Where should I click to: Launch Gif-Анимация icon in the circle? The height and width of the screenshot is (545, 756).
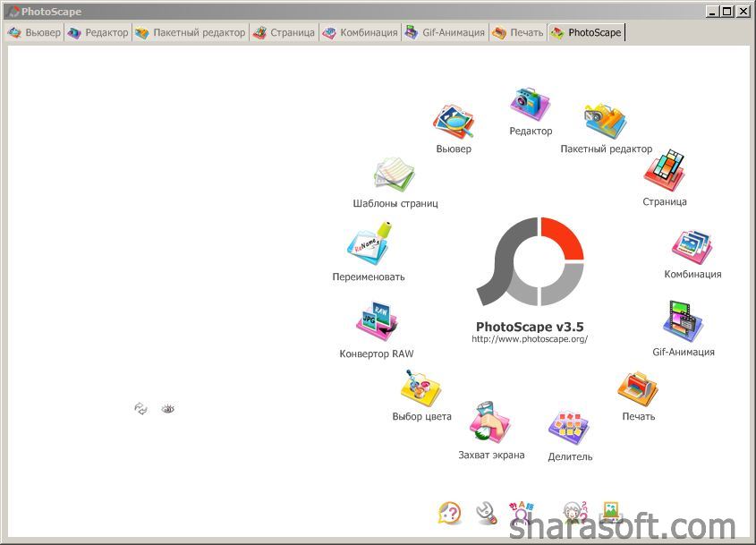[x=684, y=321]
